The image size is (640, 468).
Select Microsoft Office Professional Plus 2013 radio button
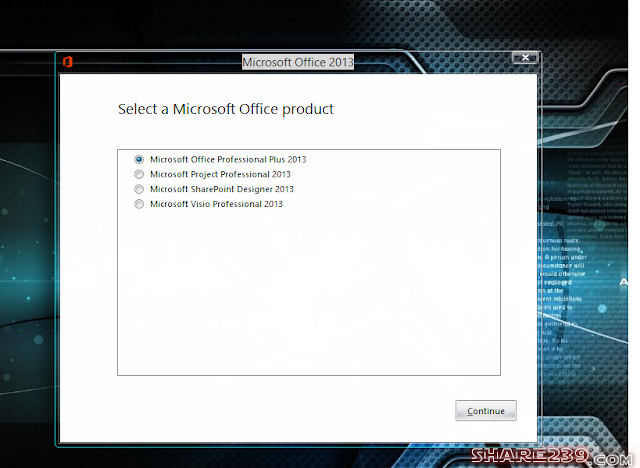[139, 160]
